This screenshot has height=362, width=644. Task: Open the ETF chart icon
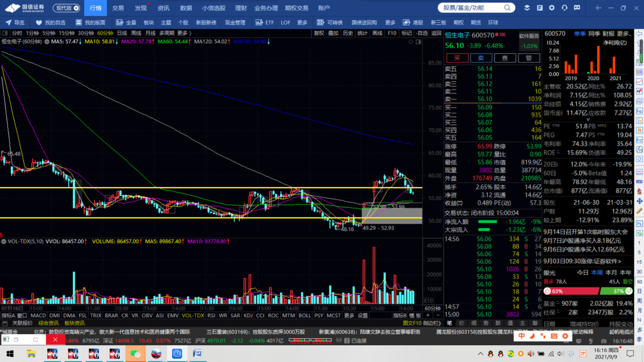[259, 23]
